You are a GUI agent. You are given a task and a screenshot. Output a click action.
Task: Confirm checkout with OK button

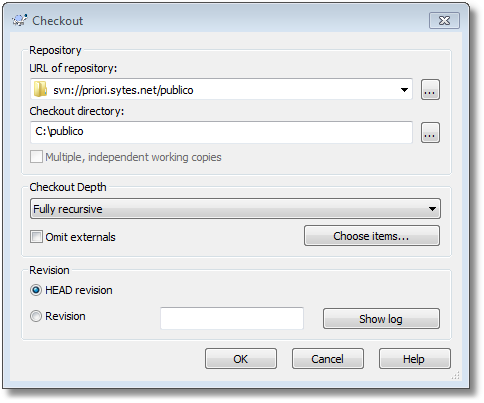click(241, 359)
